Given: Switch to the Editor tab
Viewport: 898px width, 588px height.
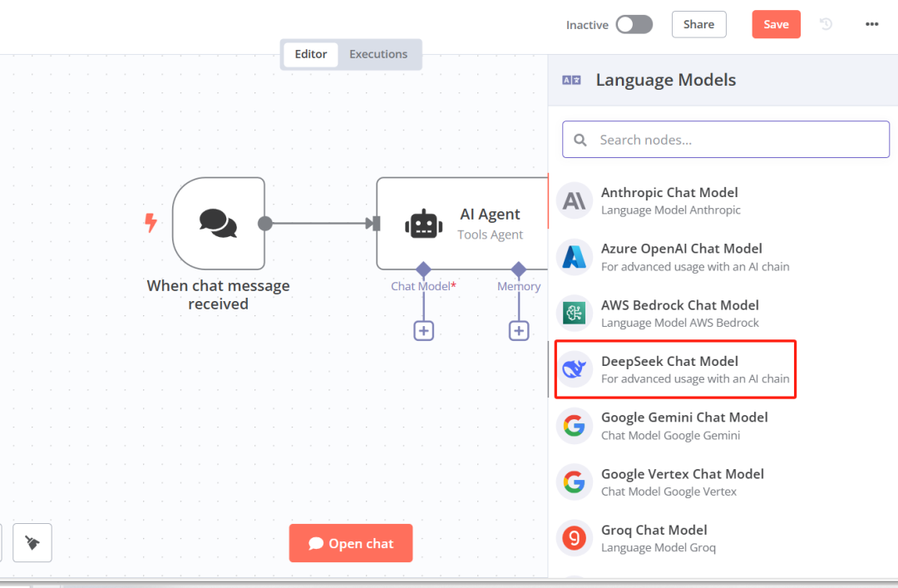Looking at the screenshot, I should pyautogui.click(x=310, y=54).
